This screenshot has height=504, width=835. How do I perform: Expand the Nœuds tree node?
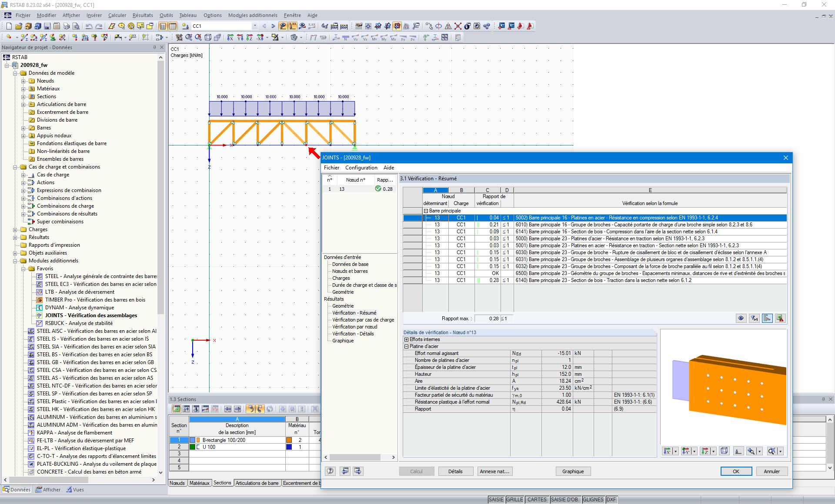(23, 81)
